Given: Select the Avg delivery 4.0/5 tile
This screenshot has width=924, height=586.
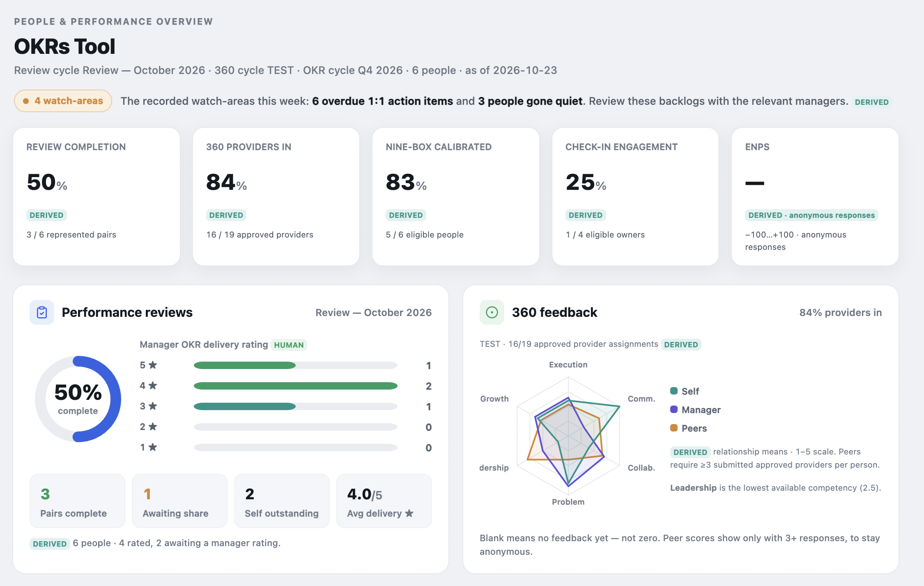Looking at the screenshot, I should coord(384,501).
